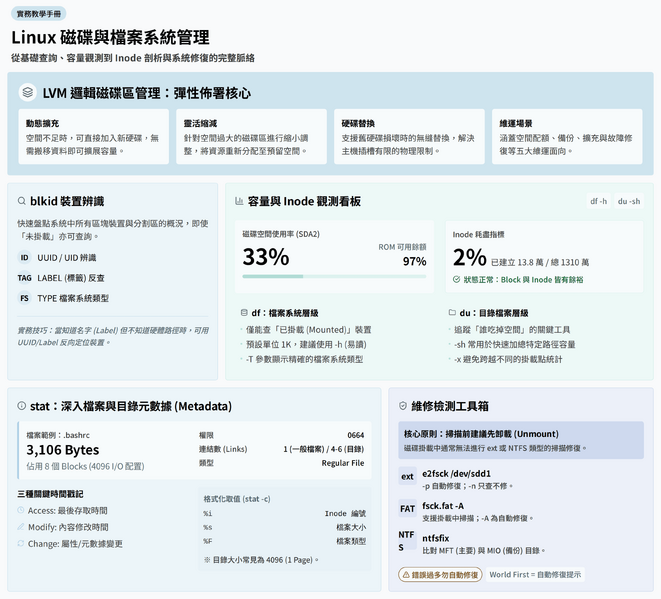Click the 實務技巧 italic tip text

pyautogui.click(x=113, y=336)
